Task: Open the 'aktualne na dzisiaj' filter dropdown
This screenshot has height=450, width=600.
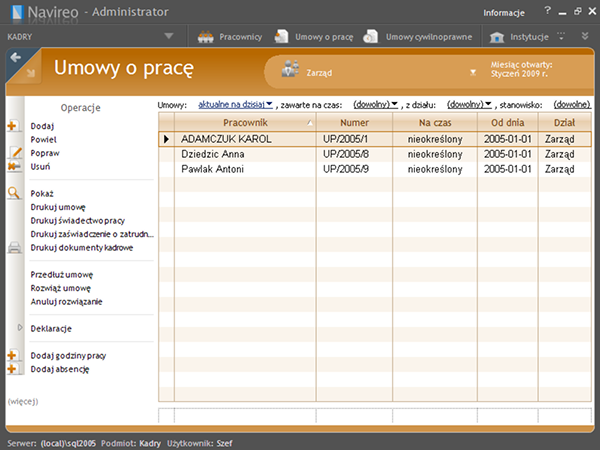Action: tap(235, 104)
